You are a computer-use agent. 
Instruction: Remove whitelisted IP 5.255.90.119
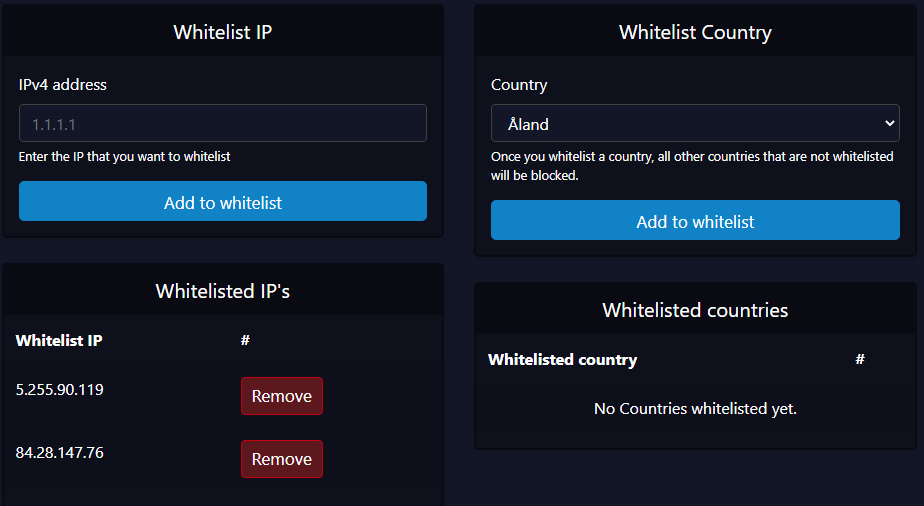point(281,396)
